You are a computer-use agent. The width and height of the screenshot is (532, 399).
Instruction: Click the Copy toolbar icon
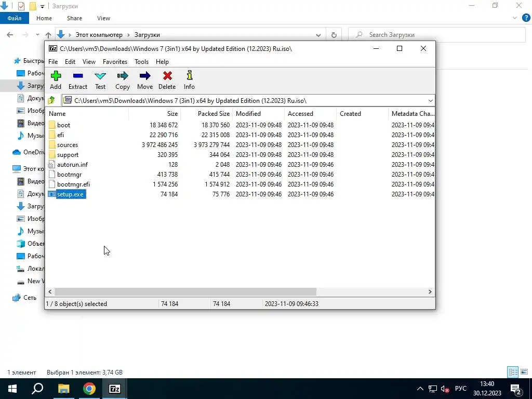click(123, 76)
